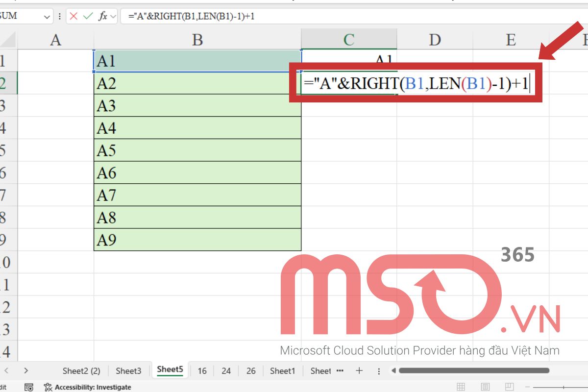Screen dimensions: 588x392
Task: Open the sheet tab named 24
Action: (226, 371)
